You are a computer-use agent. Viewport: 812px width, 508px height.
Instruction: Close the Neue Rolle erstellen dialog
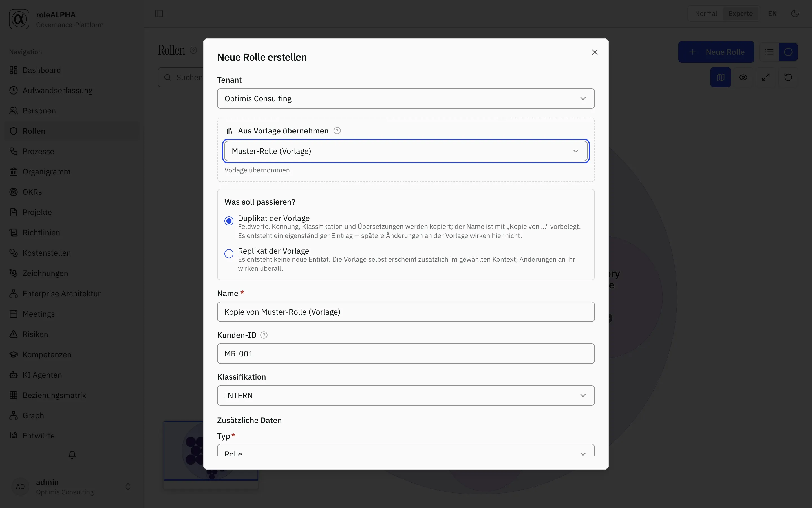click(x=595, y=52)
